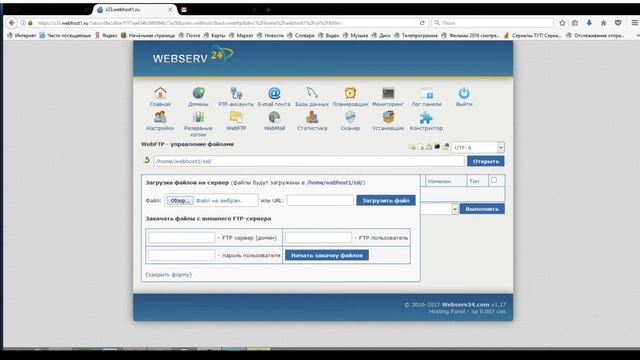This screenshot has height=360, width=640.
Task: Follow the /home/webhost1/ssl/ path link
Action: click(336, 182)
